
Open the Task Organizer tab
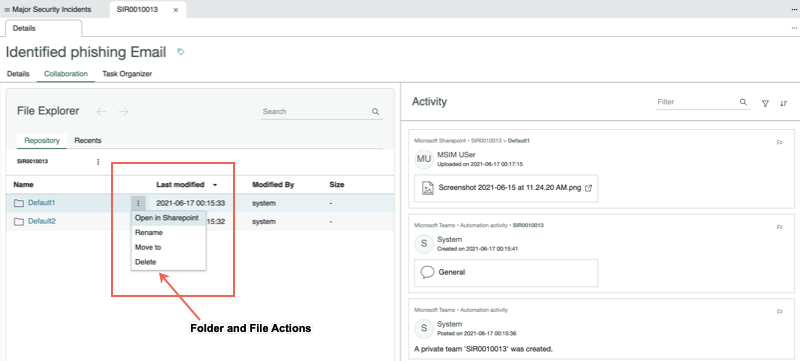(127, 74)
